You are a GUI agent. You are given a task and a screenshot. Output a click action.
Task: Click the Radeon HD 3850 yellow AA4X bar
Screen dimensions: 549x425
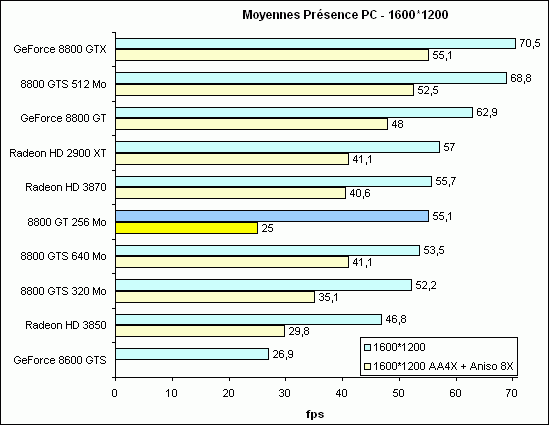[x=200, y=331]
